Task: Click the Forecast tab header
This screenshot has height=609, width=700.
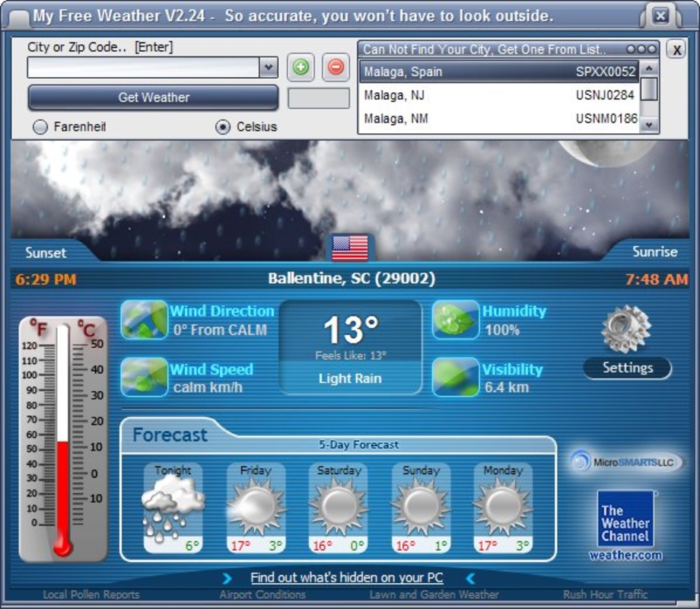Action: coord(170,435)
